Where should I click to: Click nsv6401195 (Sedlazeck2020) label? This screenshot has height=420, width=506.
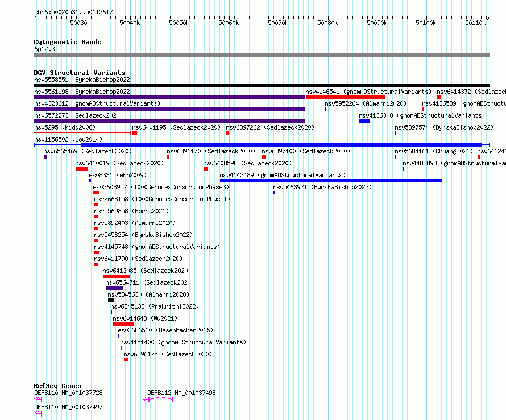point(176,127)
